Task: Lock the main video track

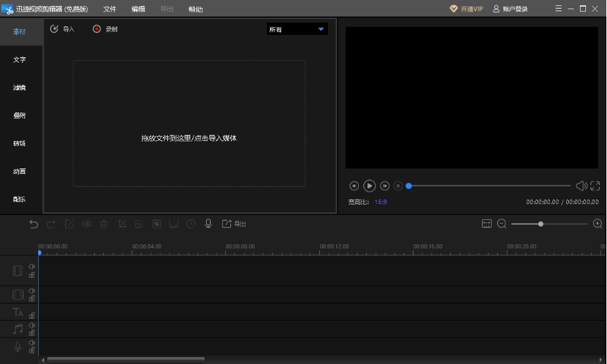Action: point(32,275)
